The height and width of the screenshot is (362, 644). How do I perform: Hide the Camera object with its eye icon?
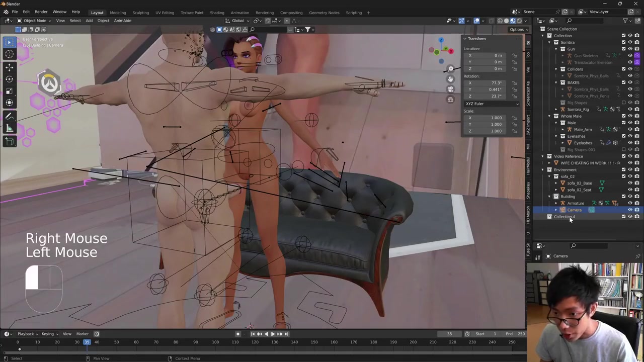(x=630, y=210)
